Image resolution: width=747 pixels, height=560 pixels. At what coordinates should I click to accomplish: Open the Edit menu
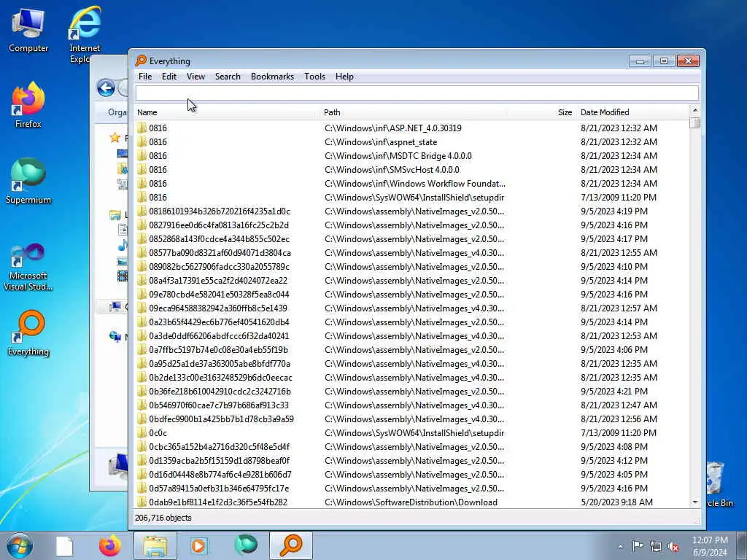click(x=169, y=77)
